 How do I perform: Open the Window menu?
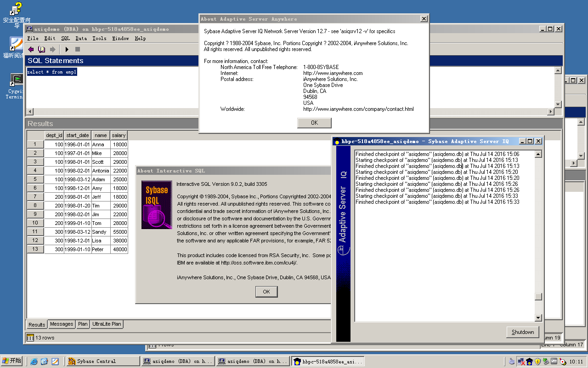(121, 39)
